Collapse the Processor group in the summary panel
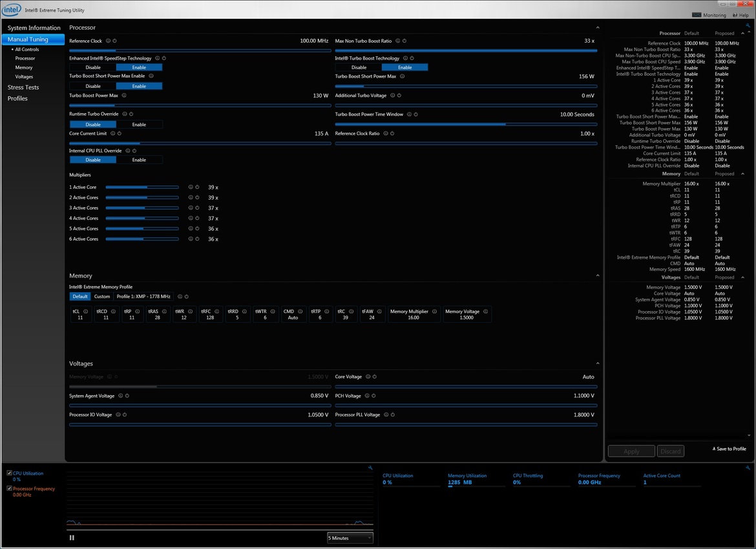 point(742,33)
